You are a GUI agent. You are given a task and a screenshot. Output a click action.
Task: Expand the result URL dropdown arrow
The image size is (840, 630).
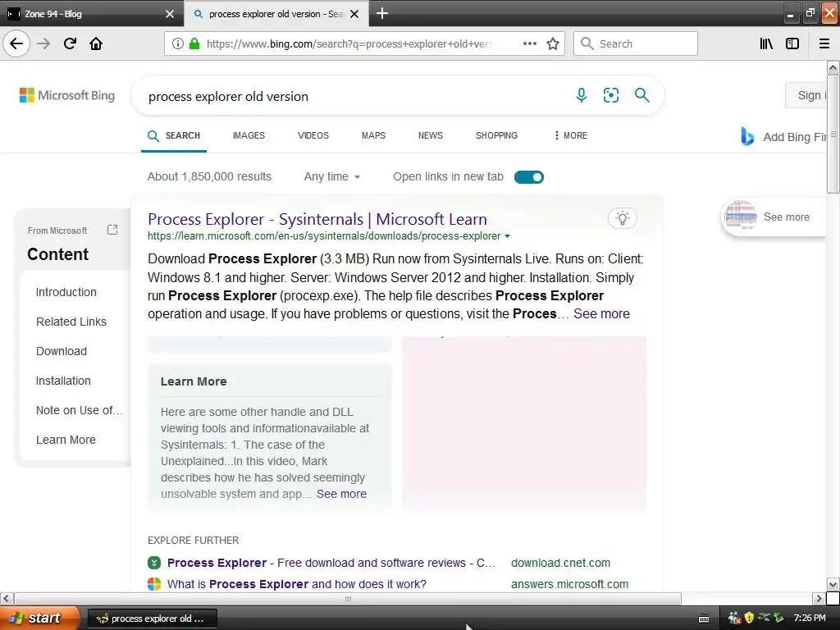tap(507, 236)
